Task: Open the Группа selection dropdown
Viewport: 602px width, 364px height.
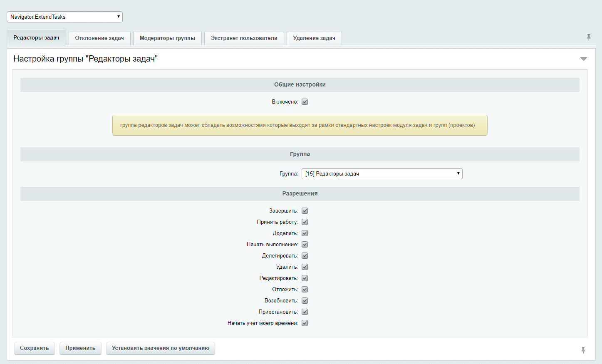Action: click(382, 173)
